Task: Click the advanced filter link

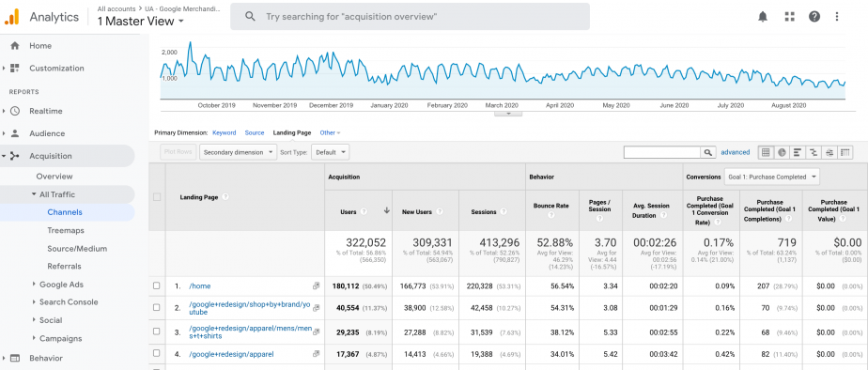Action: pyautogui.click(x=736, y=152)
